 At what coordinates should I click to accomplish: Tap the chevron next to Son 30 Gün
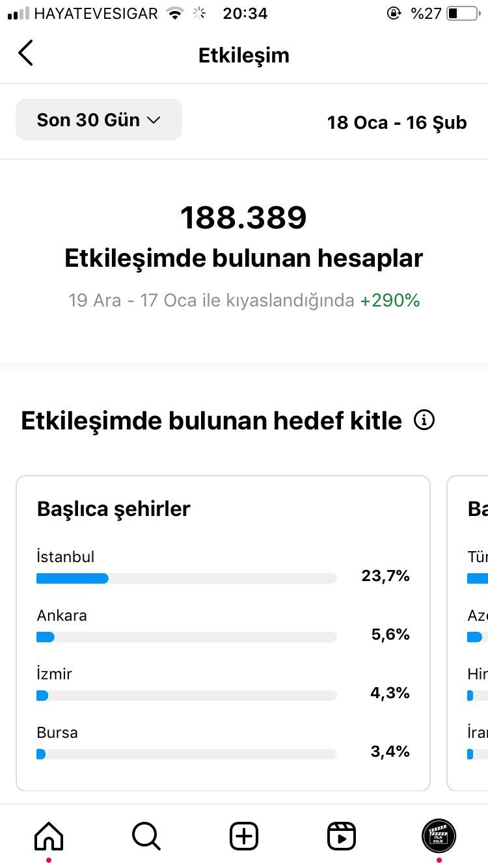click(154, 120)
